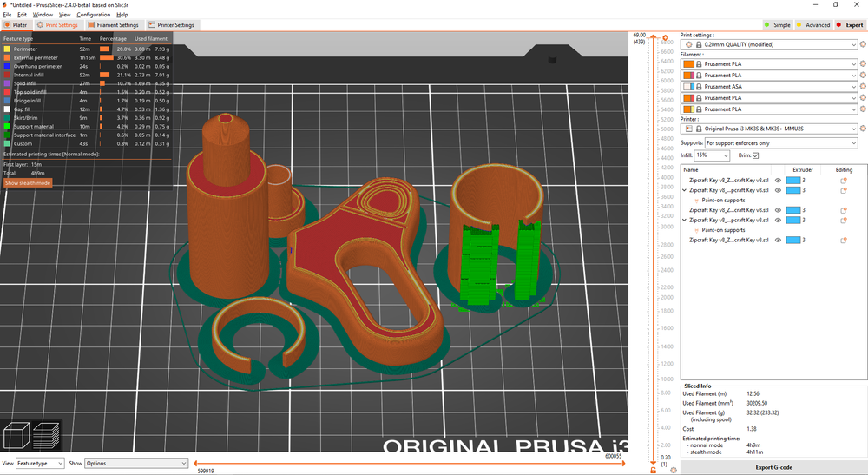Switch to the 3D editor view cube icon
This screenshot has height=475, width=868.
(16, 435)
